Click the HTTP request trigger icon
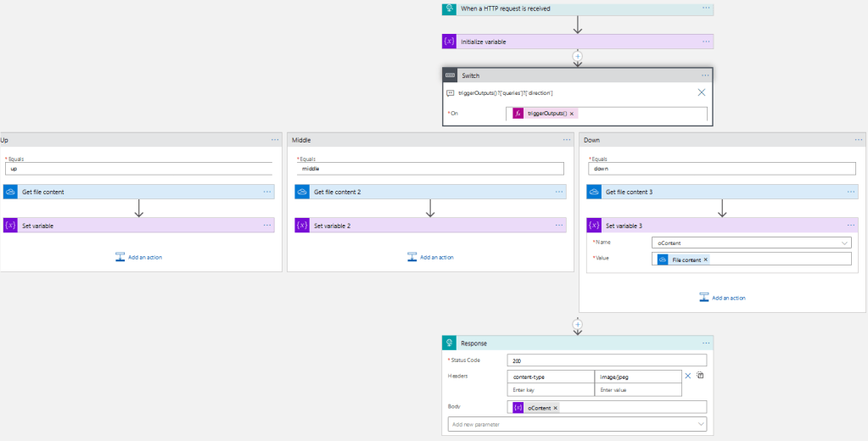Image resolution: width=868 pixels, height=441 pixels. tap(450, 8)
